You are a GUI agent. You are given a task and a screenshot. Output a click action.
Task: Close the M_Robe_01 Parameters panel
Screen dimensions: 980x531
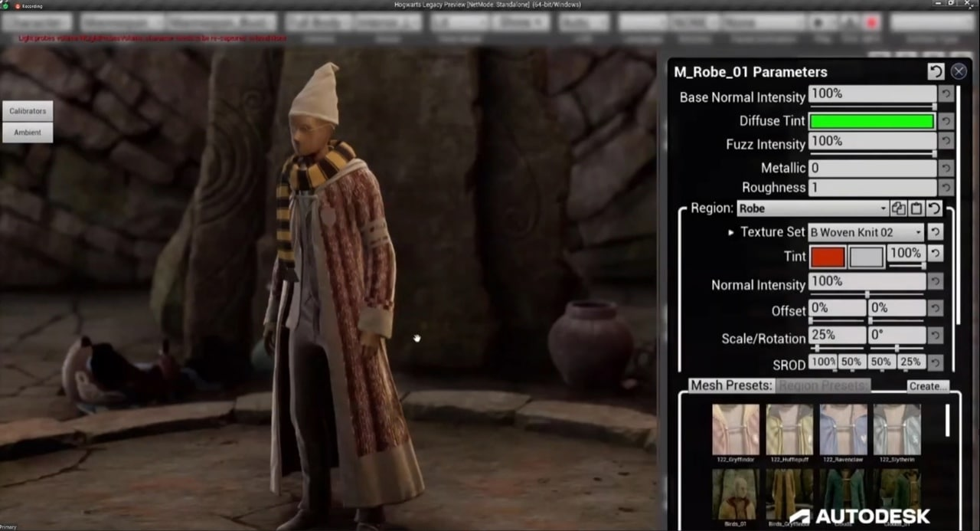point(959,71)
